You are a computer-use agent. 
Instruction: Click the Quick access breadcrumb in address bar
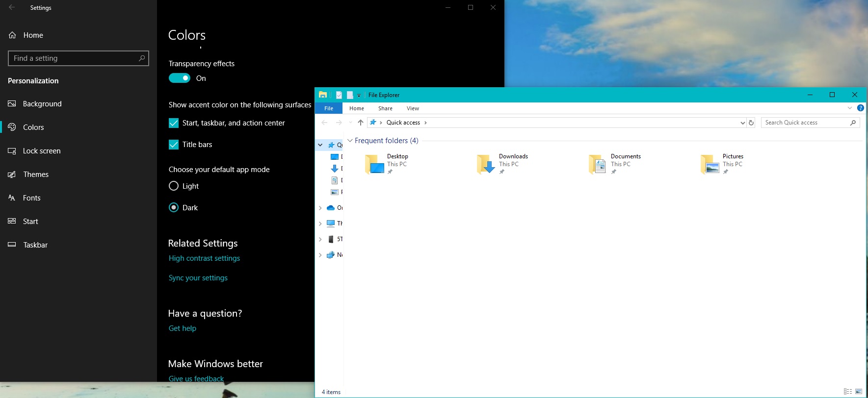[x=403, y=123]
